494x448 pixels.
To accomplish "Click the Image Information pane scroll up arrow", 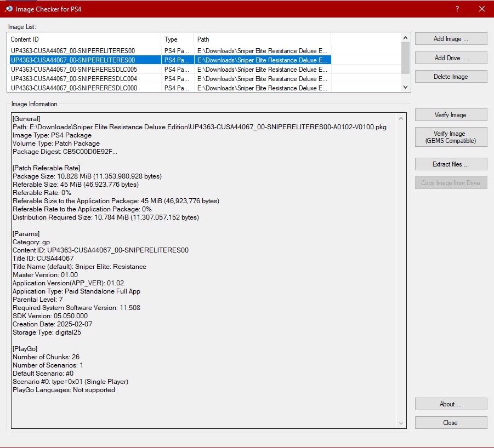I will [401, 119].
